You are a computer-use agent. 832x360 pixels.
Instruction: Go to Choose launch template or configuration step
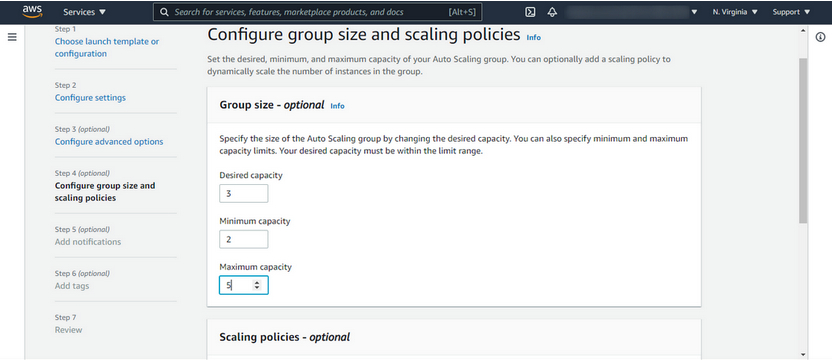tap(107, 47)
